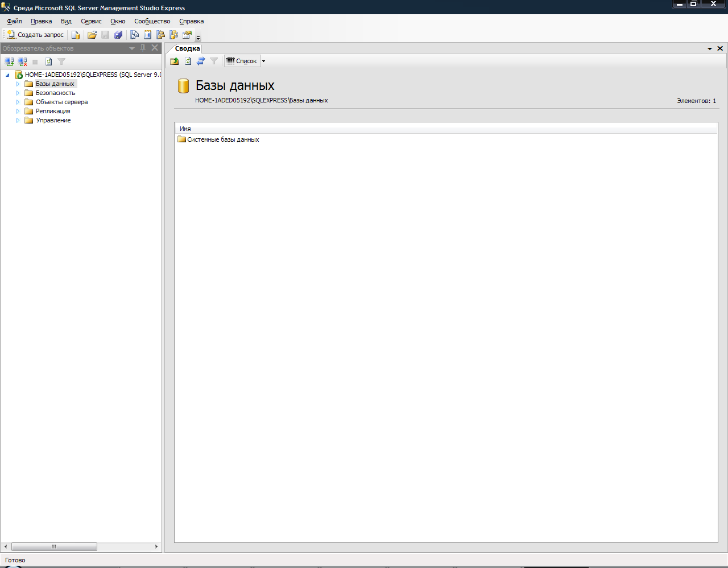Close the Object Explorer panel
The image size is (728, 568).
point(155,48)
